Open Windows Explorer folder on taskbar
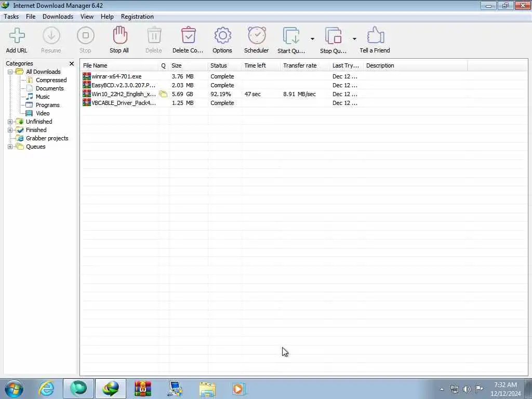This screenshot has width=532, height=399. [207, 390]
